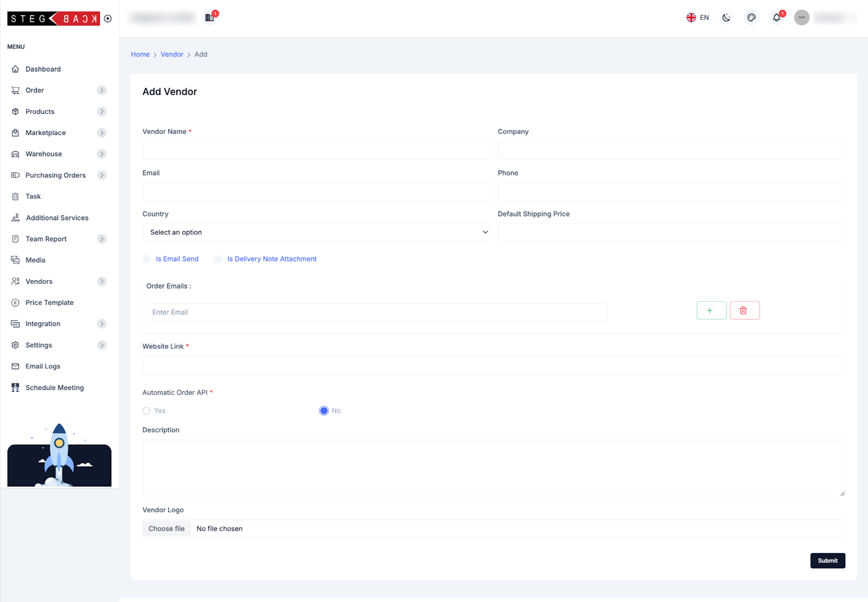Click the Vendors people icon

point(15,281)
